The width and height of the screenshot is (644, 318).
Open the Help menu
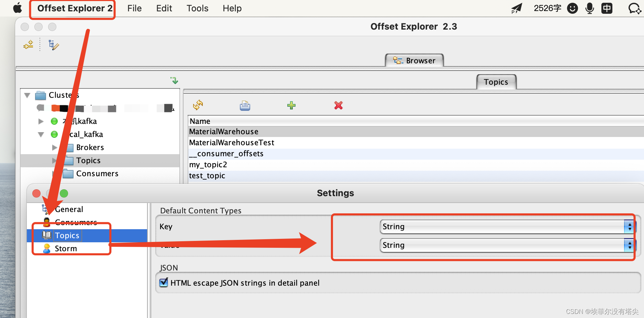(232, 8)
